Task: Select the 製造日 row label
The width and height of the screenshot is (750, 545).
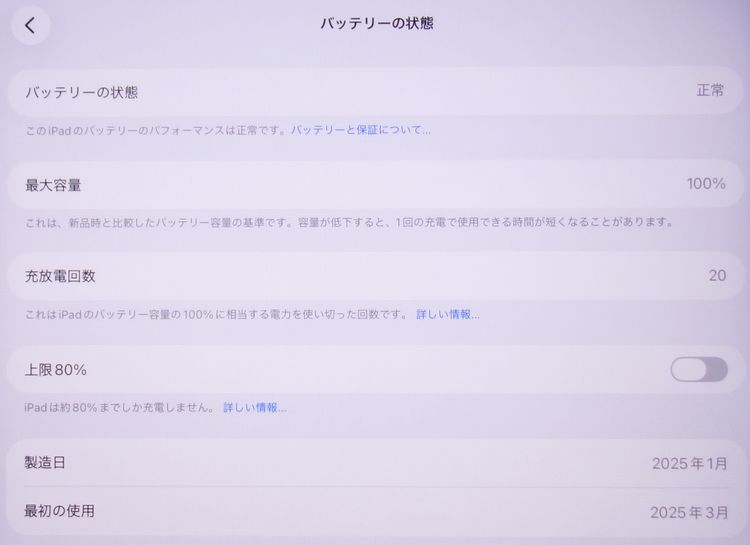Action: click(x=46, y=463)
